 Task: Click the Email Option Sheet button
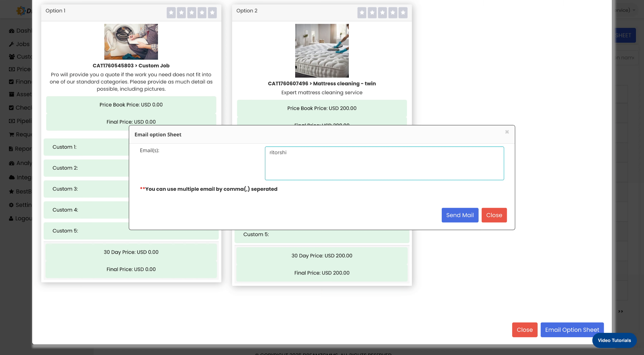[572, 330]
